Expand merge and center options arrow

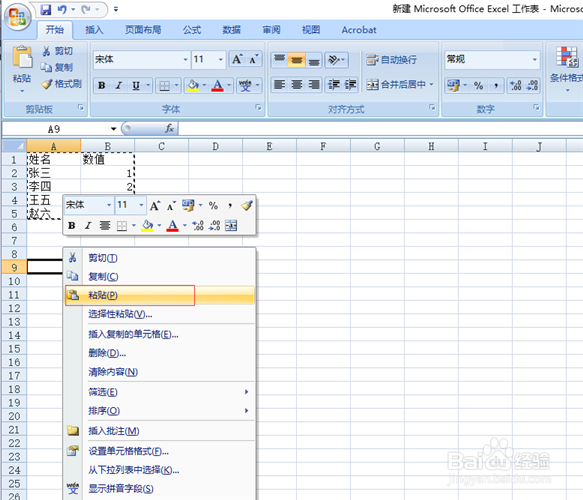tap(431, 85)
